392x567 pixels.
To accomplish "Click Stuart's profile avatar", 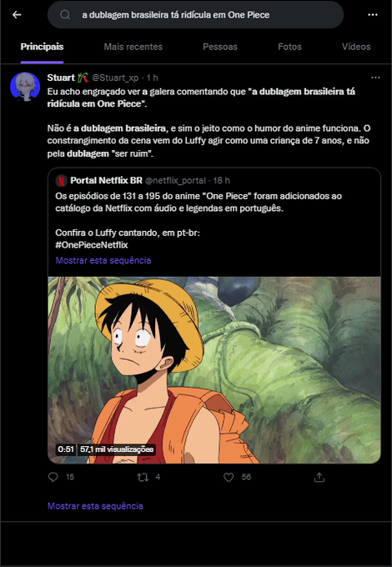I will (x=25, y=86).
